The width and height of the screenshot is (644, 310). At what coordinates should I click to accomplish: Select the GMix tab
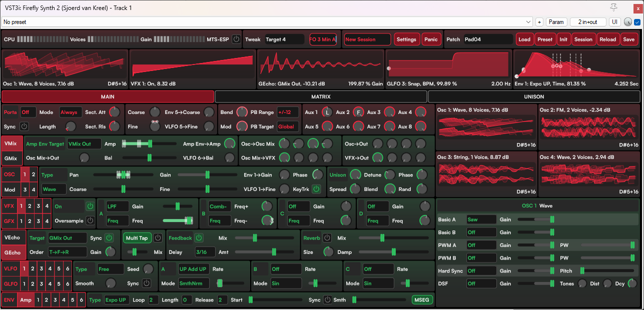tap(12, 158)
